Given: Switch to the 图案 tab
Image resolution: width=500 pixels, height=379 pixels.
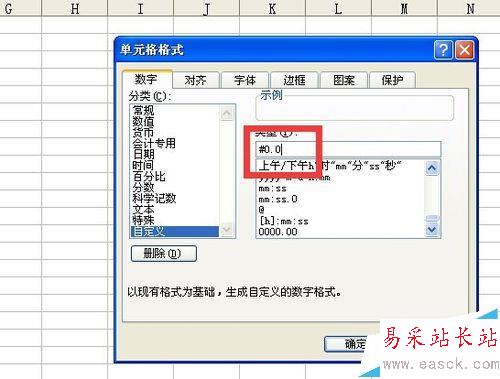Looking at the screenshot, I should click(344, 80).
